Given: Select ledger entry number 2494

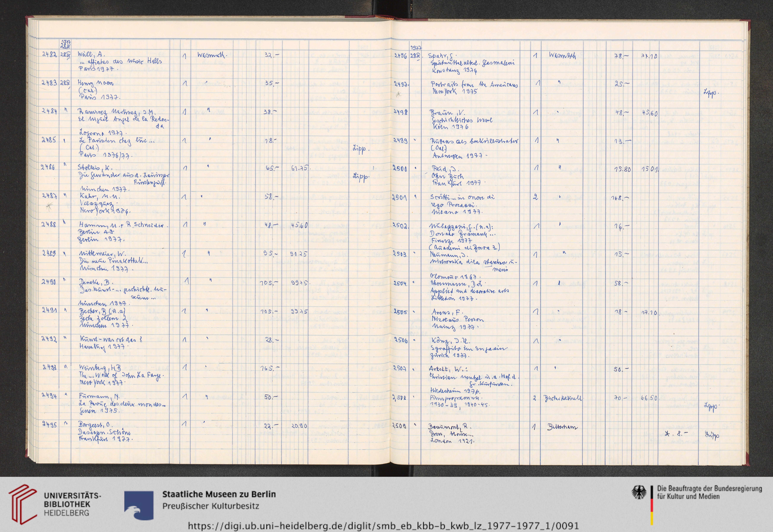Looking at the screenshot, I should pyautogui.click(x=49, y=396).
